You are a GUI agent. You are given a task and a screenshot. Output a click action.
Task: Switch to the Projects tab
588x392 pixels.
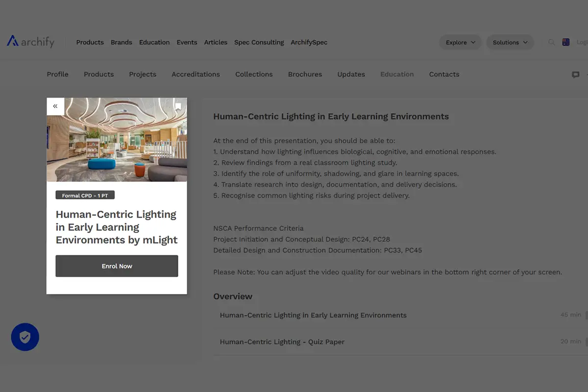pos(143,74)
